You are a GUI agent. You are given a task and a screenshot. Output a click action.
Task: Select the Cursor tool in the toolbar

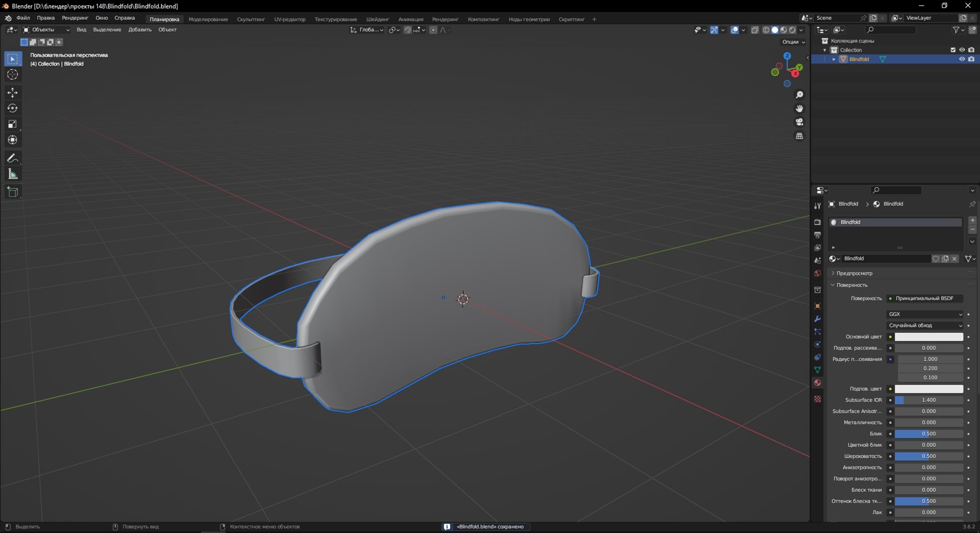point(13,75)
